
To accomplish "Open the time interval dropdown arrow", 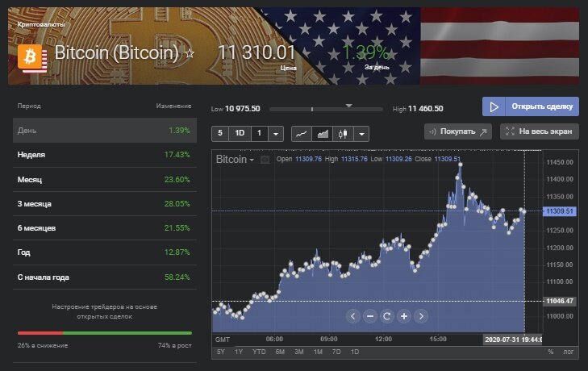I will coord(276,133).
